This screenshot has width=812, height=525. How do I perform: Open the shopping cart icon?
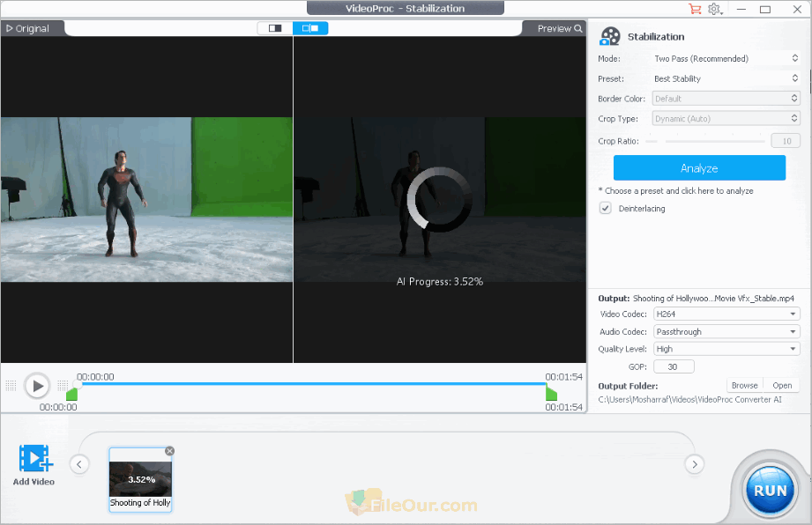point(695,9)
